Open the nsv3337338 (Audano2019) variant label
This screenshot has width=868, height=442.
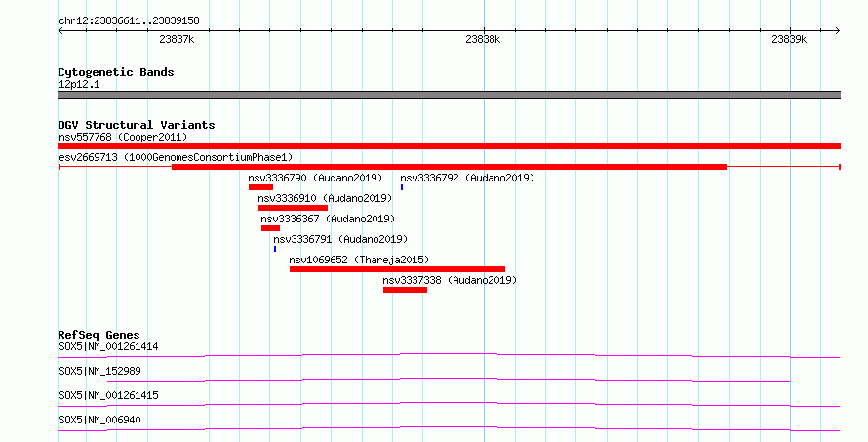[x=450, y=280]
